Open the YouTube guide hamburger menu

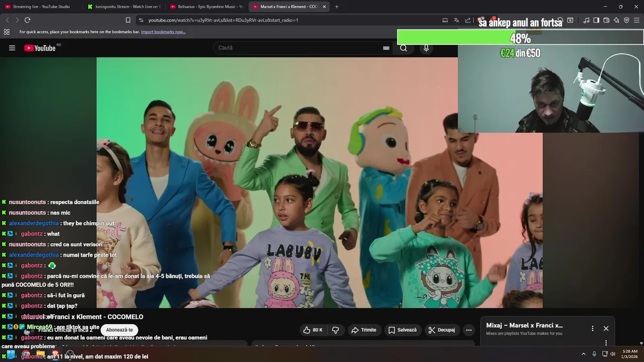coord(12,48)
